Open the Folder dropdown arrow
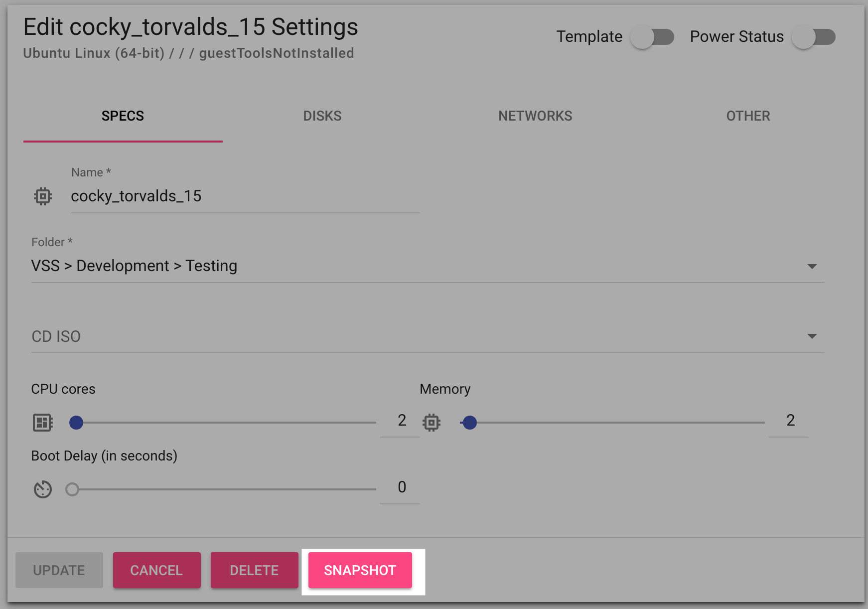The image size is (868, 609). (x=812, y=267)
